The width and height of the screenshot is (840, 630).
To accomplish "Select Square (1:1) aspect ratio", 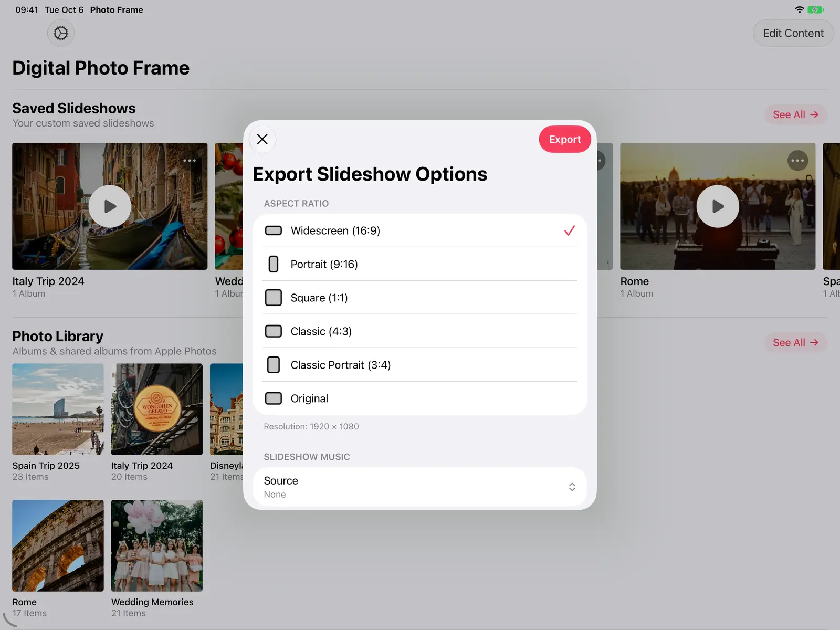I will click(419, 298).
